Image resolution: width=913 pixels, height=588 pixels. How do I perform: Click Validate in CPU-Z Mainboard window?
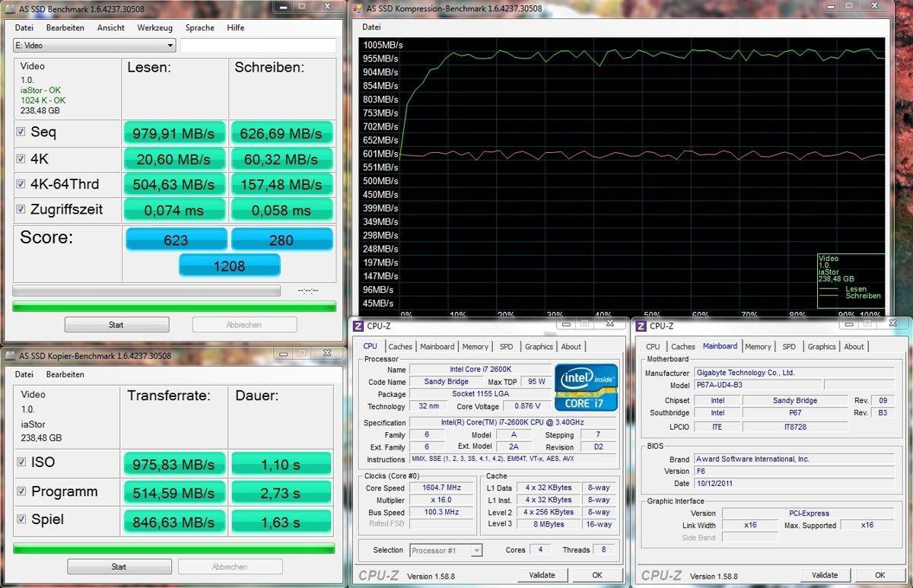pyautogui.click(x=825, y=575)
